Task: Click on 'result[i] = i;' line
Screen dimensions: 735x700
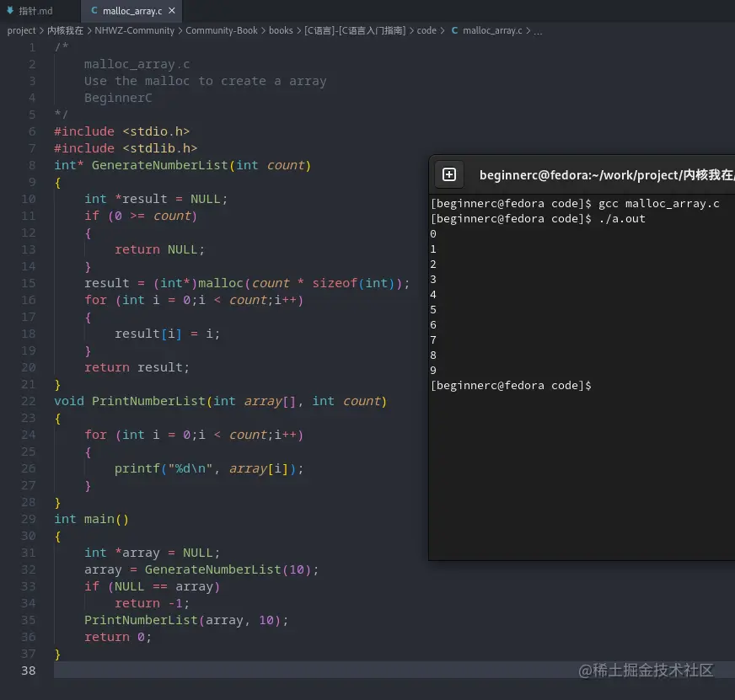Action: pyautogui.click(x=168, y=334)
